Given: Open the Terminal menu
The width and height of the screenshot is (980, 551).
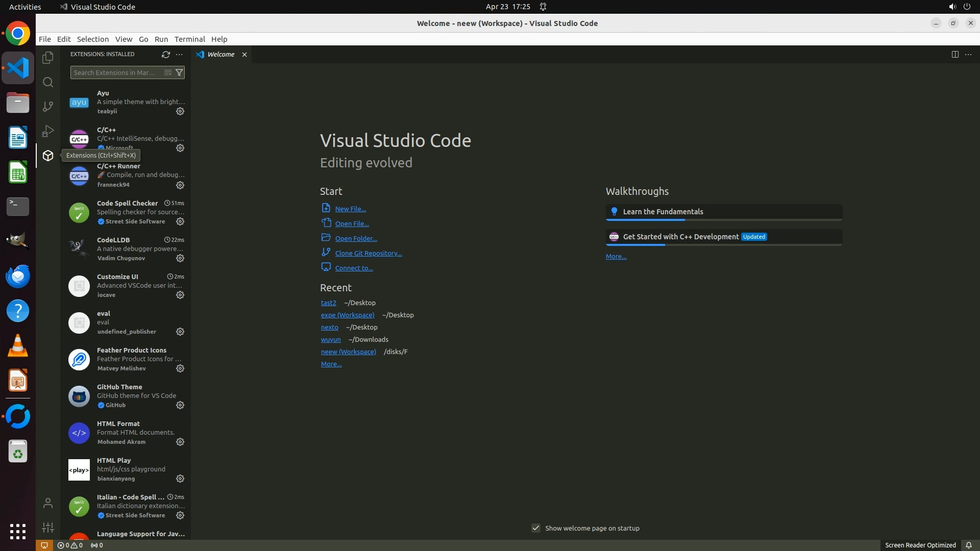Looking at the screenshot, I should (189, 39).
